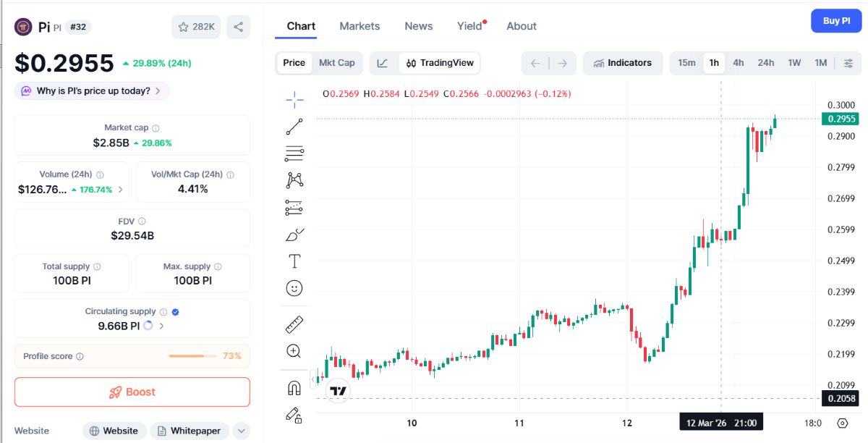
Task: Click Volume (24h) info icon
Action: 100,174
